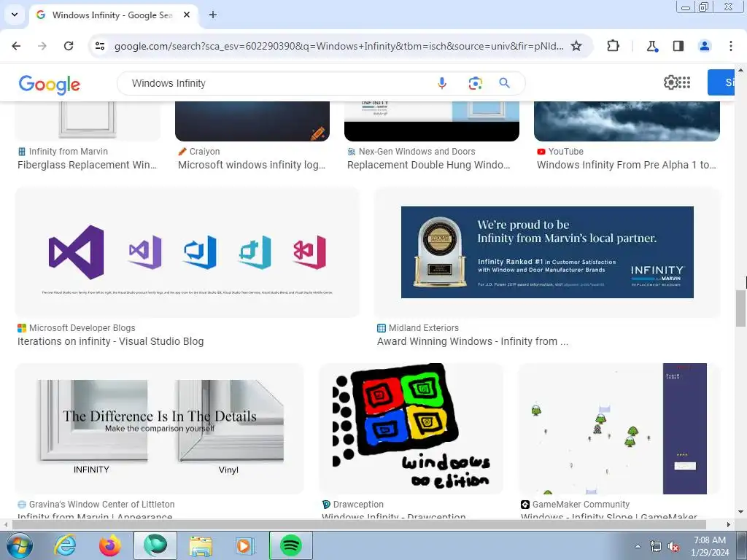Open Iterations on infinity Visual Studio Blog link
This screenshot has width=747, height=560.
(x=111, y=341)
